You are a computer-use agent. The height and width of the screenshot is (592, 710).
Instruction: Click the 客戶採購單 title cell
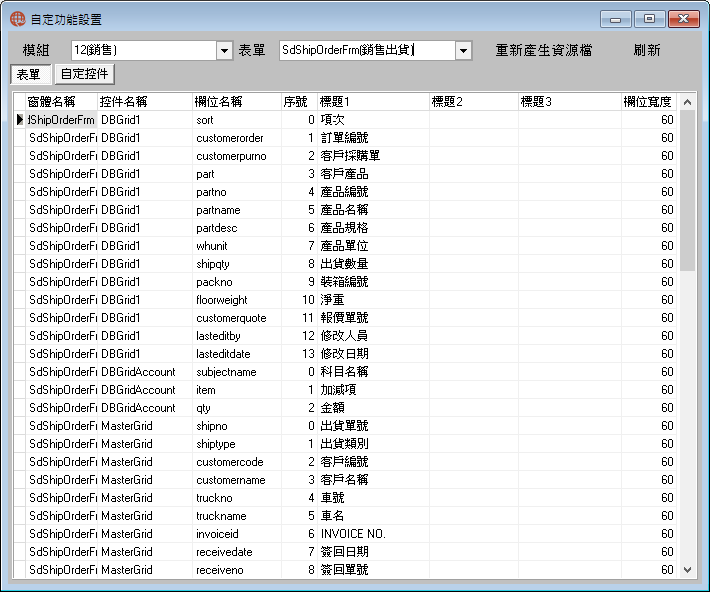click(373, 156)
